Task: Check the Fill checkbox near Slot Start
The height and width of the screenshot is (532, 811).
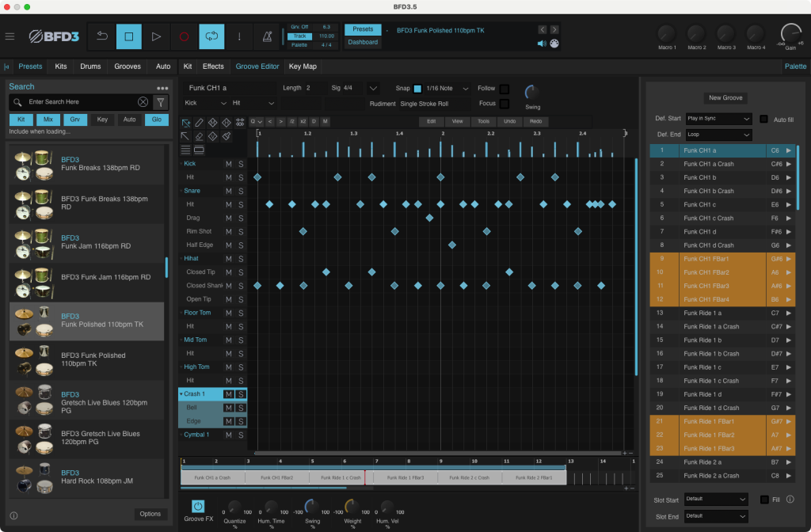Action: coord(764,500)
